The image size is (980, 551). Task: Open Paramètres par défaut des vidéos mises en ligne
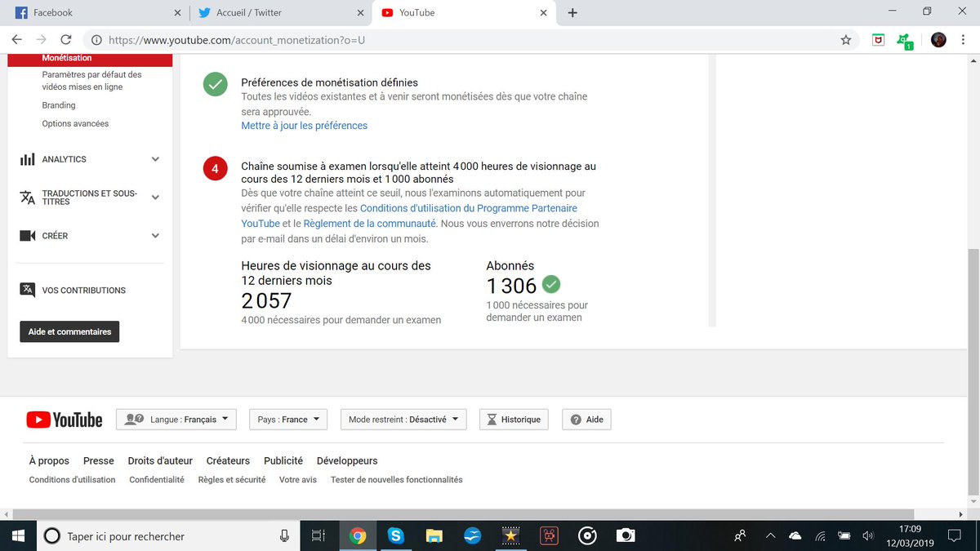coord(91,80)
